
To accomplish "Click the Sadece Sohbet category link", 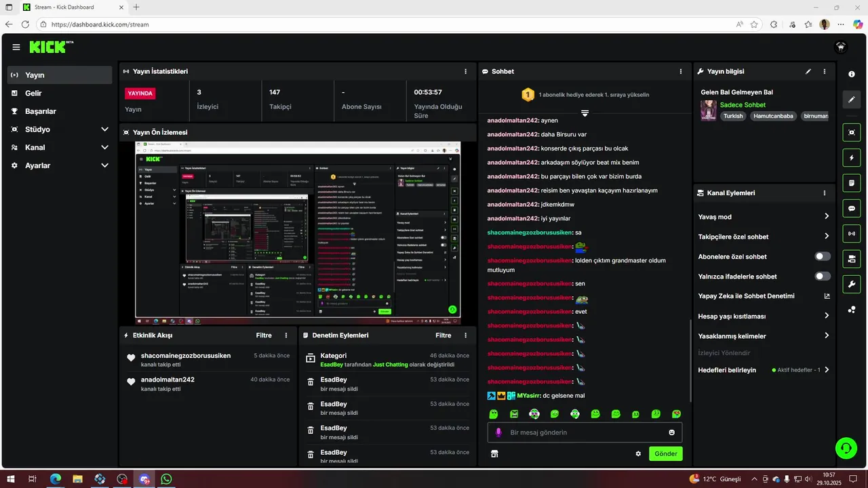I will pos(743,105).
